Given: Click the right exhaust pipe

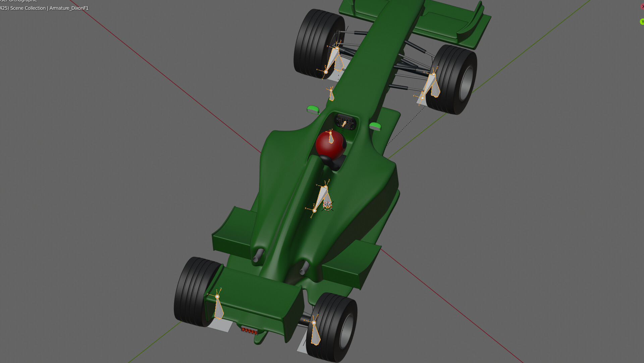Looking at the screenshot, I should [x=304, y=268].
